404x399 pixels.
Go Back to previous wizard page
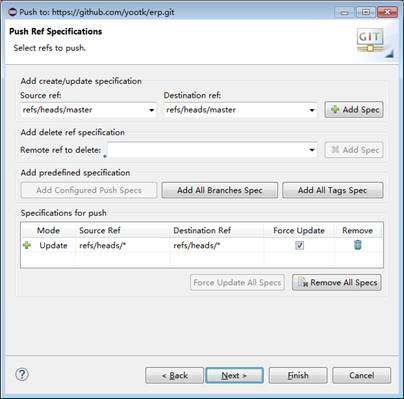click(174, 375)
